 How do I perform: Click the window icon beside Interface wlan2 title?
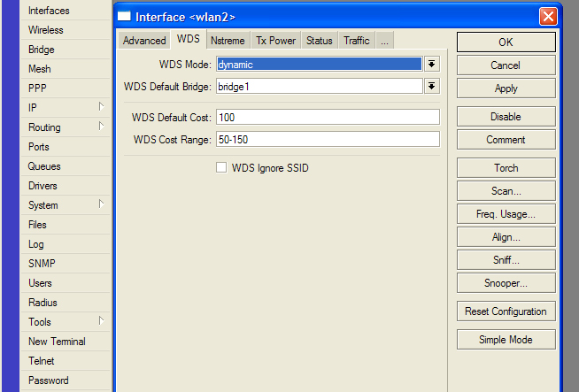(125, 16)
